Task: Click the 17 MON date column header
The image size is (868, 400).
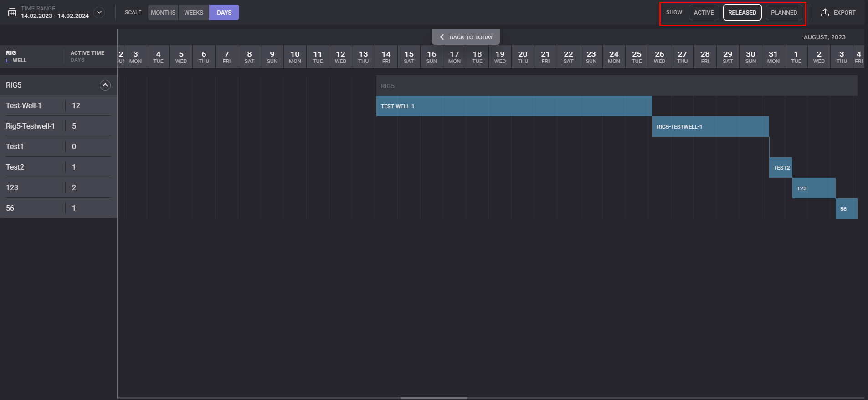Action: (x=454, y=57)
